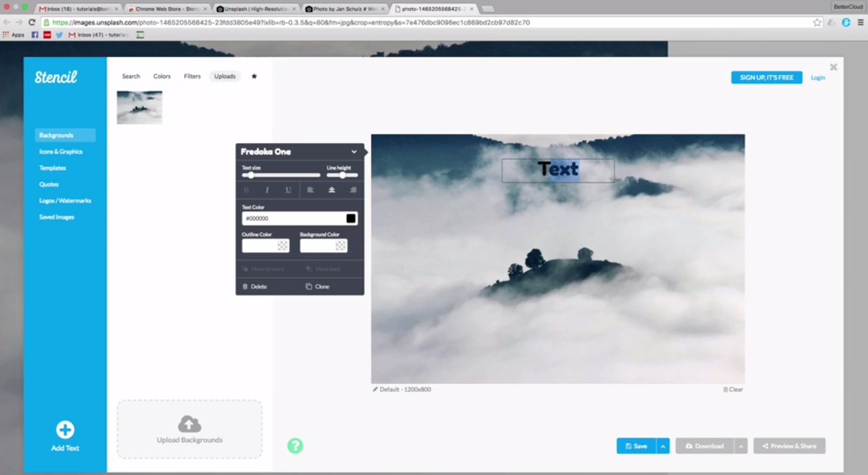The image size is (868, 475).
Task: Click SIGN UP, IT'S FREE button
Action: (x=767, y=77)
